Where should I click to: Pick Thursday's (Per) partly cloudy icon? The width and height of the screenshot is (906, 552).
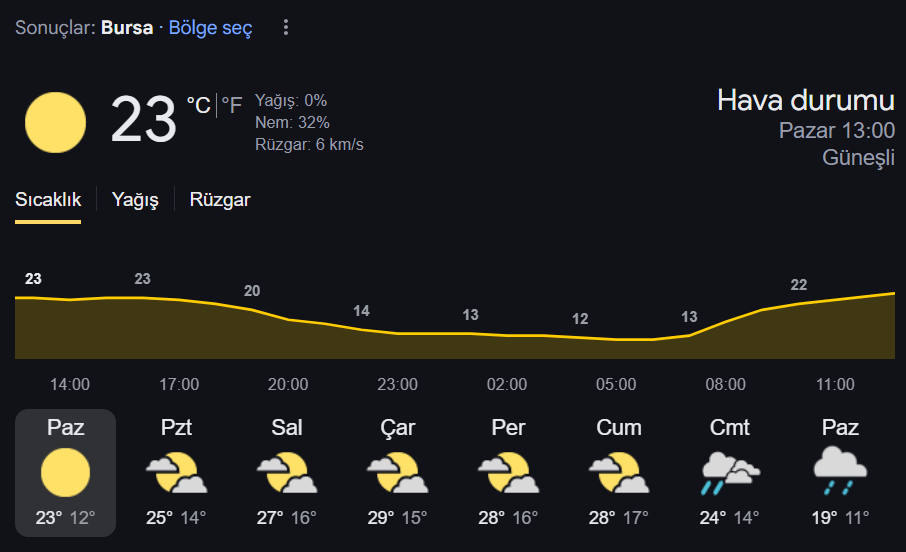[508, 473]
